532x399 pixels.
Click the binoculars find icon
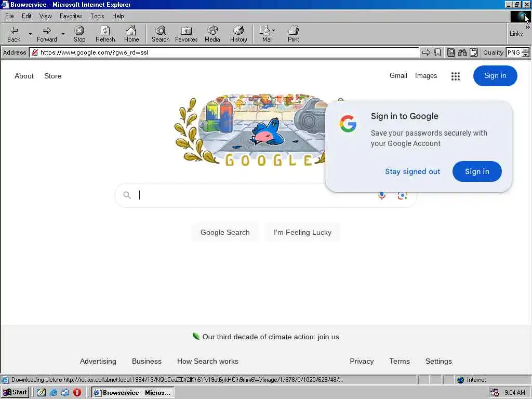[x=462, y=52]
